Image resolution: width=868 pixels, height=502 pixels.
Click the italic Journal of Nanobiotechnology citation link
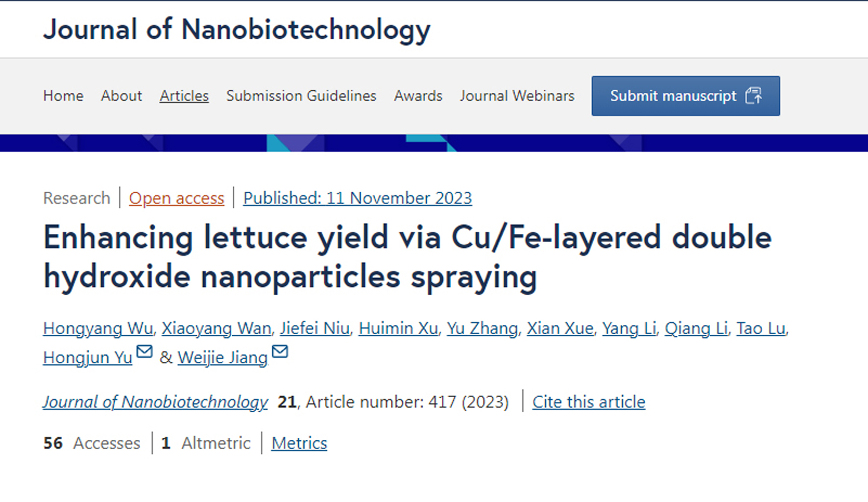click(x=155, y=402)
